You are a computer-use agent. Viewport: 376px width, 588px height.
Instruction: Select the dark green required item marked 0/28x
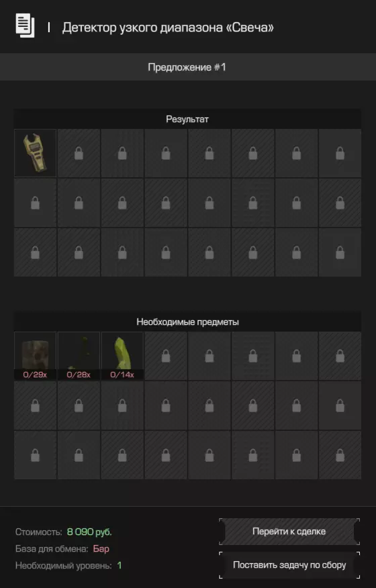coord(79,356)
